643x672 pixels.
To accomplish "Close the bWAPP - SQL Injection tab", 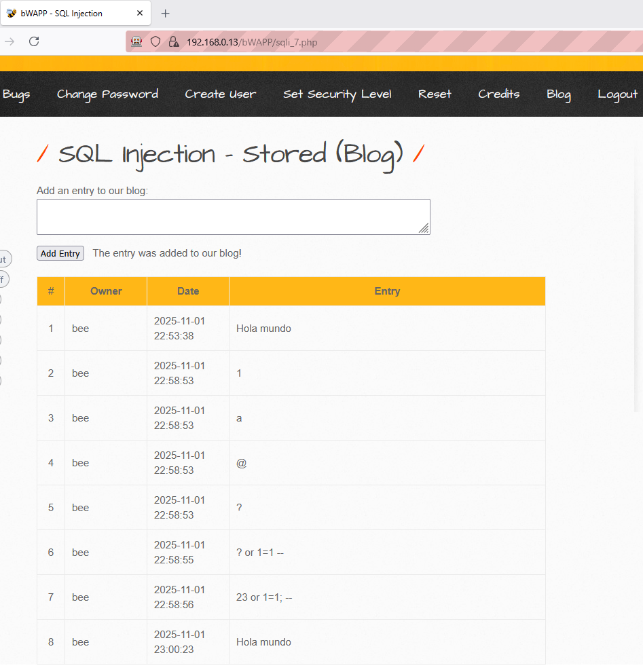I will click(x=140, y=14).
